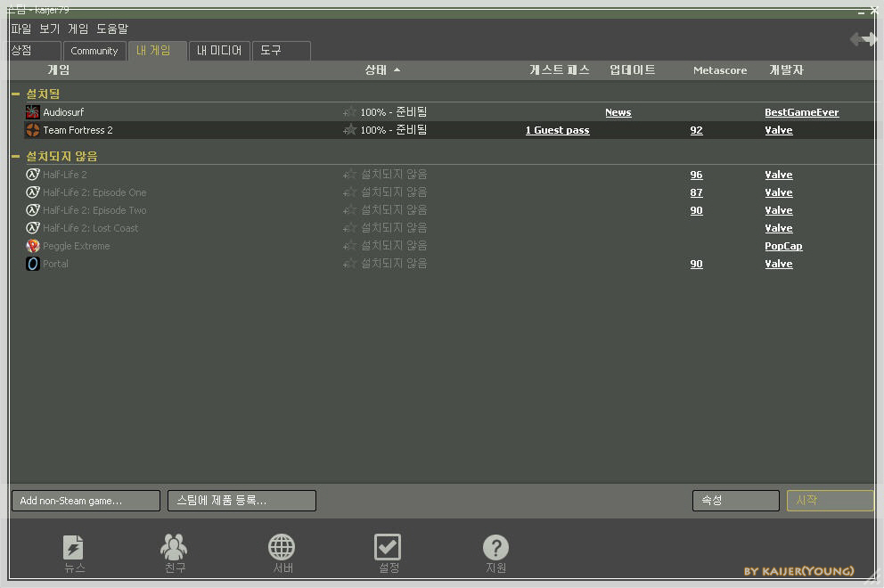The height and width of the screenshot is (588, 884).
Task: Open the 1 Guest pass link
Action: click(557, 130)
